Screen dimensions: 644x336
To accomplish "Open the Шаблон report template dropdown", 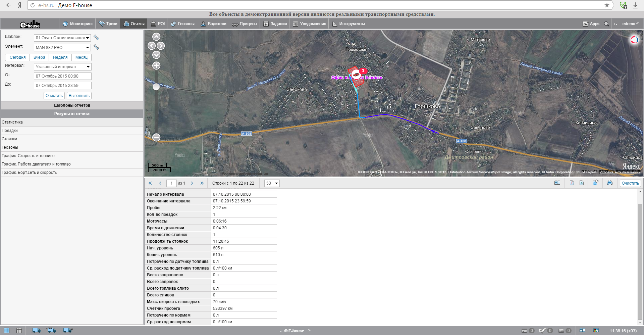I will 62,38.
